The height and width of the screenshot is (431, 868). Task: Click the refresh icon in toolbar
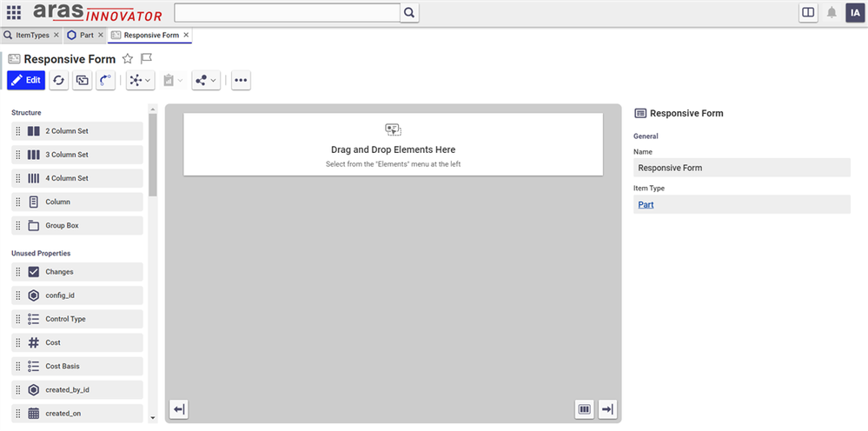tap(58, 80)
